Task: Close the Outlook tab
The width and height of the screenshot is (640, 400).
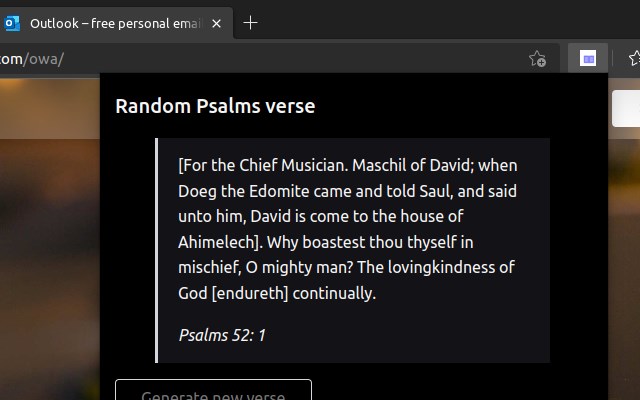Action: [x=216, y=23]
